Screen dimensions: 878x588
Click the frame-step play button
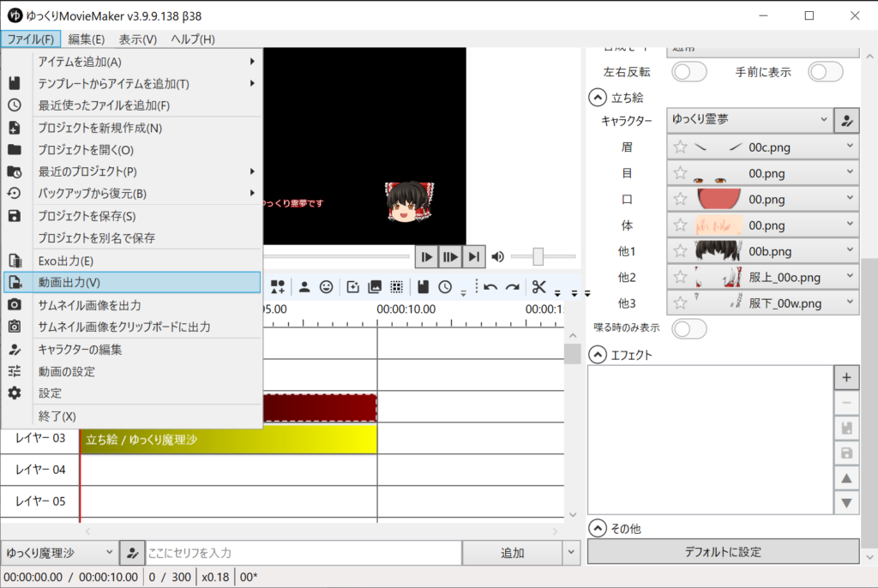[x=450, y=257]
